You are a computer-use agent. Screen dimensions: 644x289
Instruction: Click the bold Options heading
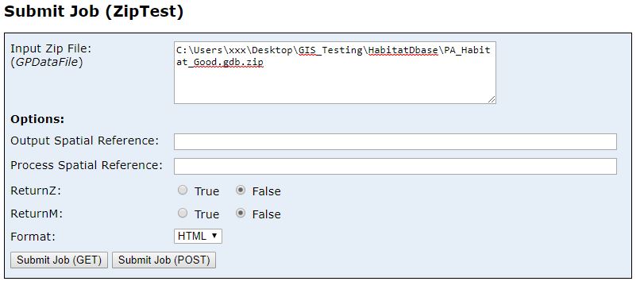click(37, 119)
